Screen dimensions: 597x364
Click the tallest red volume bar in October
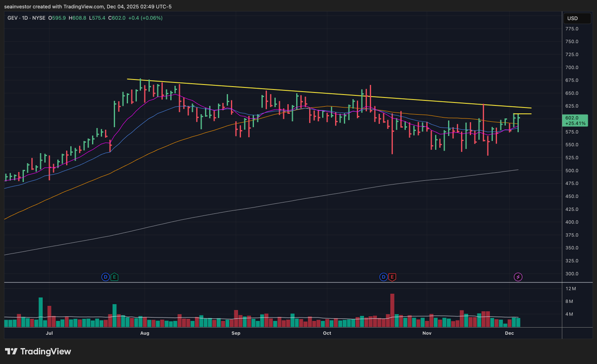(392, 310)
